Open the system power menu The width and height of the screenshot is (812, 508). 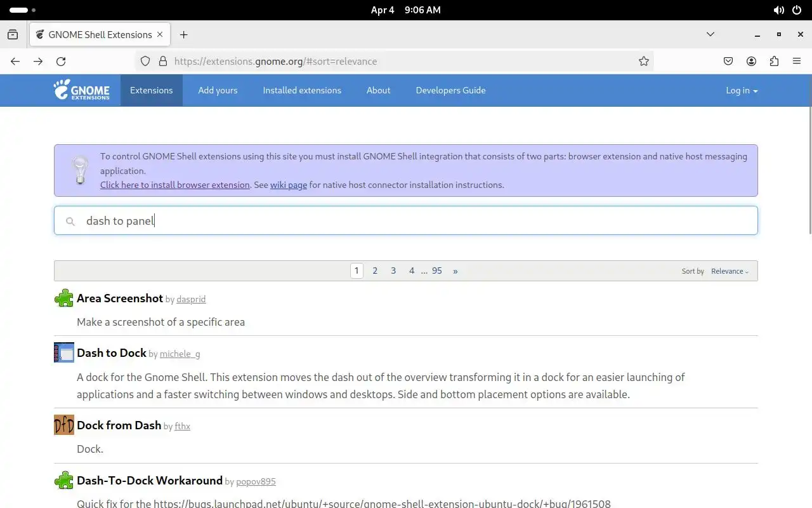797,10
